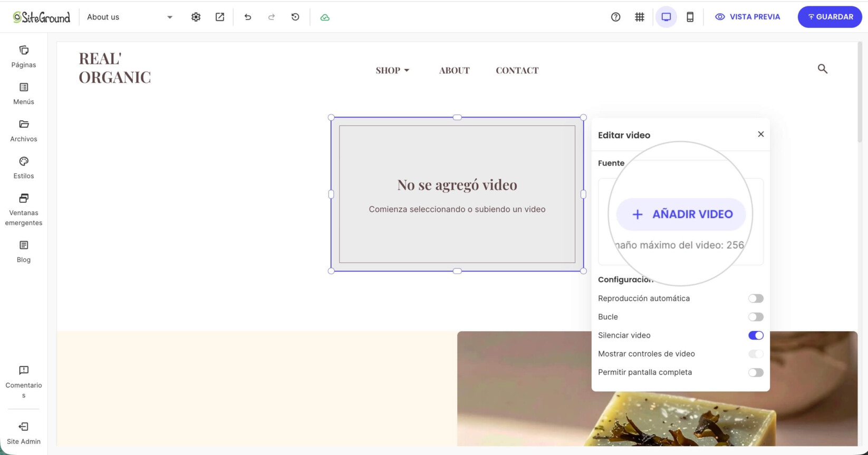Enable Permitir pantalla completa toggle
This screenshot has width=868, height=455.
tap(756, 372)
